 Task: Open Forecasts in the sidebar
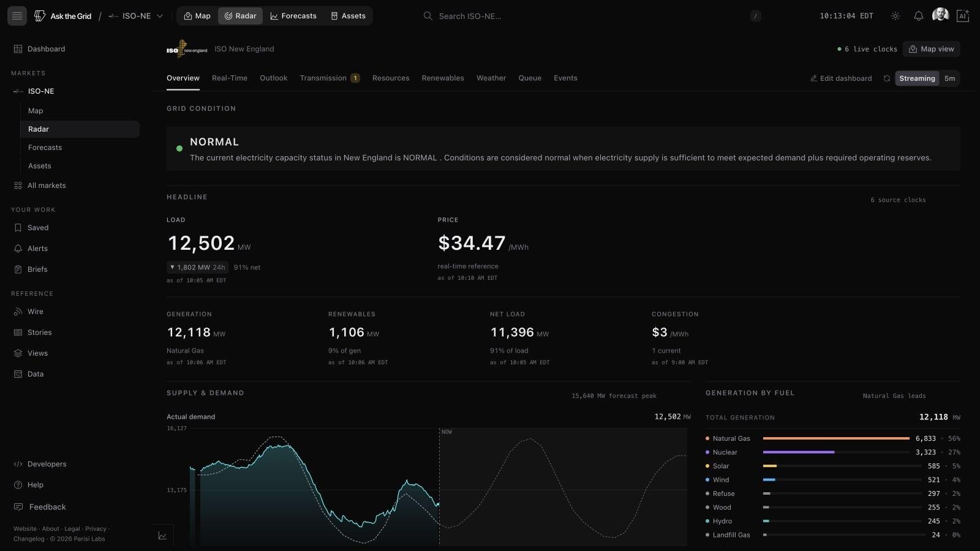(x=80, y=148)
